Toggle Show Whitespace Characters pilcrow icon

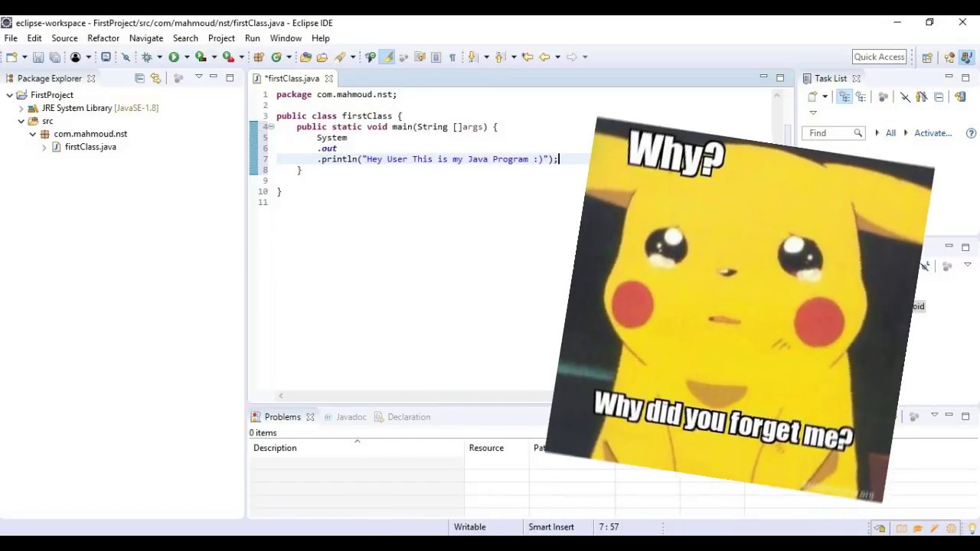click(x=452, y=57)
